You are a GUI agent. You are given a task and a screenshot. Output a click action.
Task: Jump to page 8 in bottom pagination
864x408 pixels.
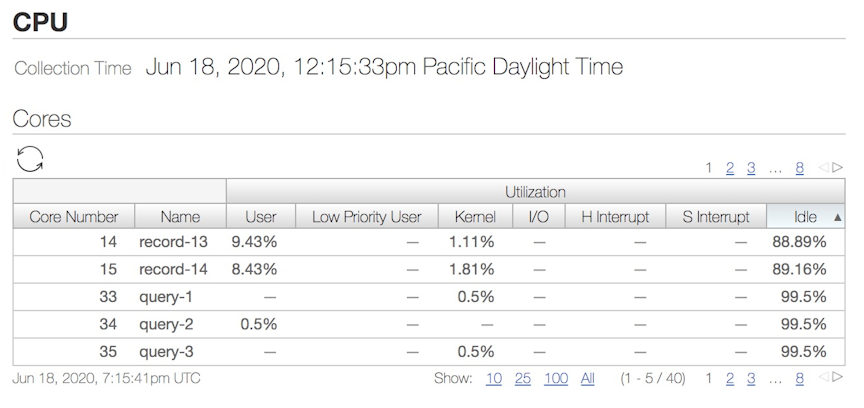pyautogui.click(x=799, y=378)
